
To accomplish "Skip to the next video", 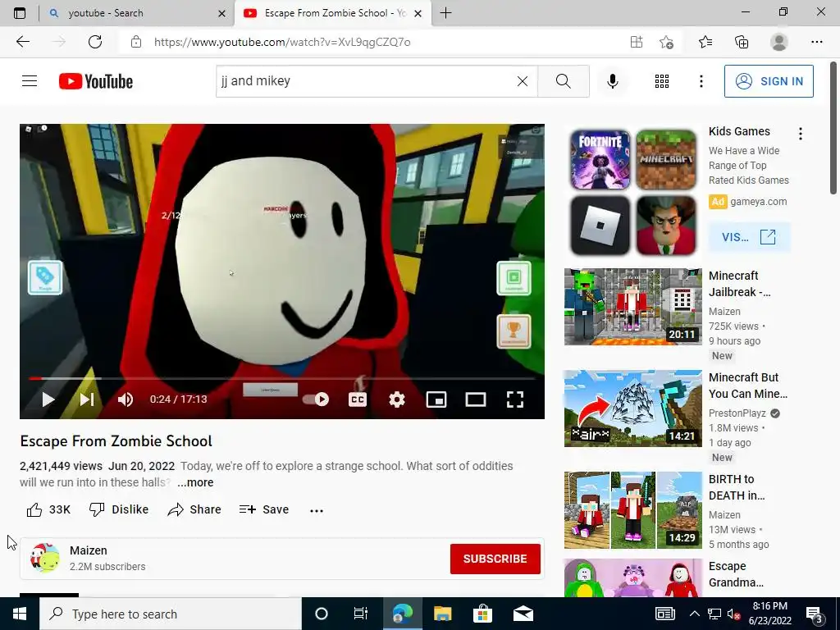I will pos(87,399).
